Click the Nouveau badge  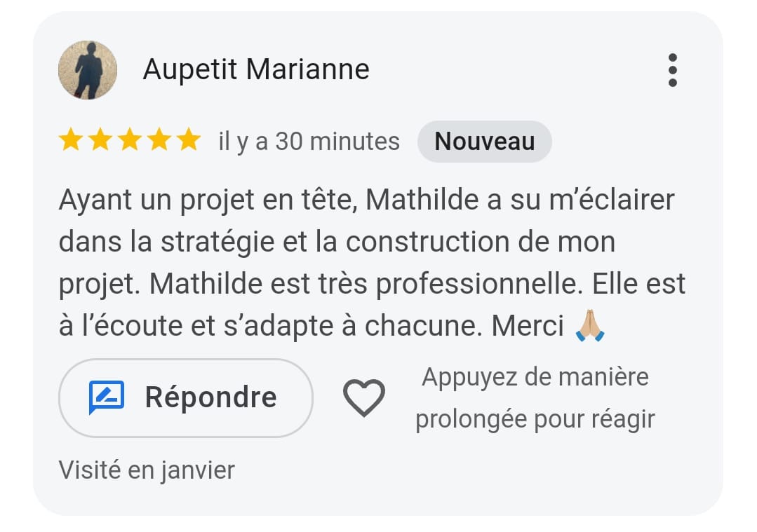point(485,142)
